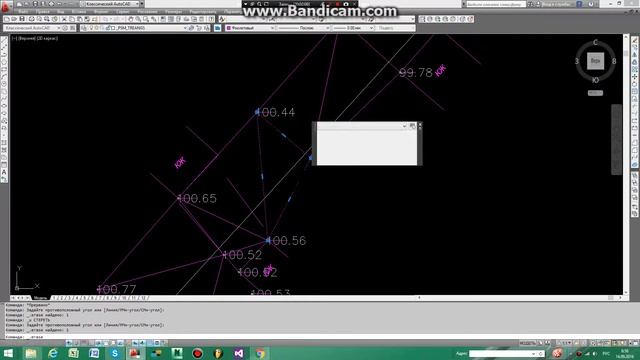Image resolution: width=640 pixels, height=360 pixels.
Task: Open Visual Studio from the taskbar
Action: tap(239, 353)
